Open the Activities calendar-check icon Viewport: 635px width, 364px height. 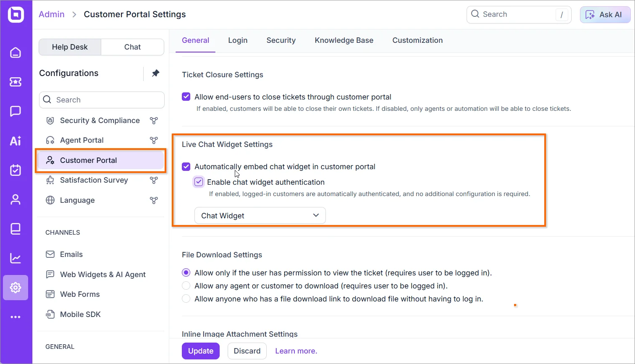(16, 170)
